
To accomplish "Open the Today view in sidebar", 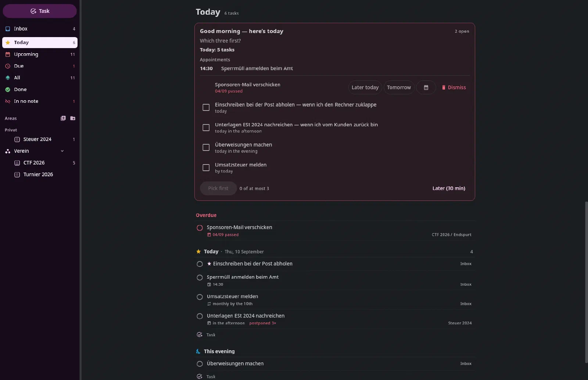I will [40, 43].
